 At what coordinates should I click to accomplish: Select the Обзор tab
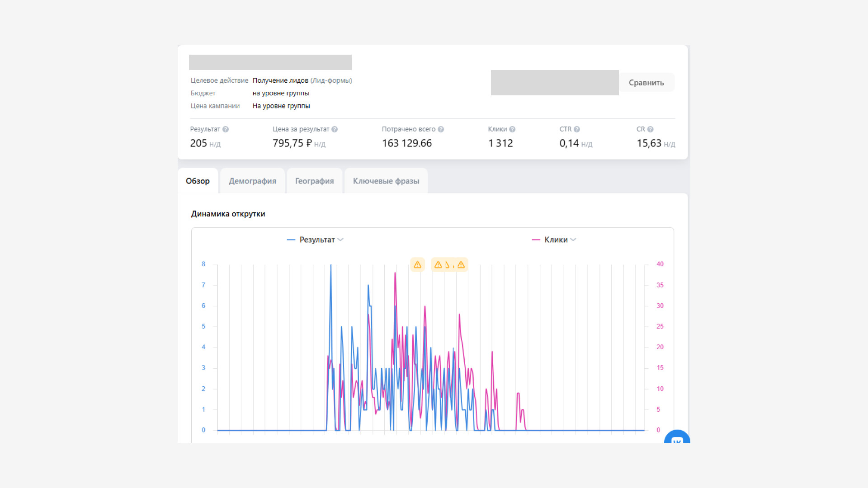click(198, 181)
